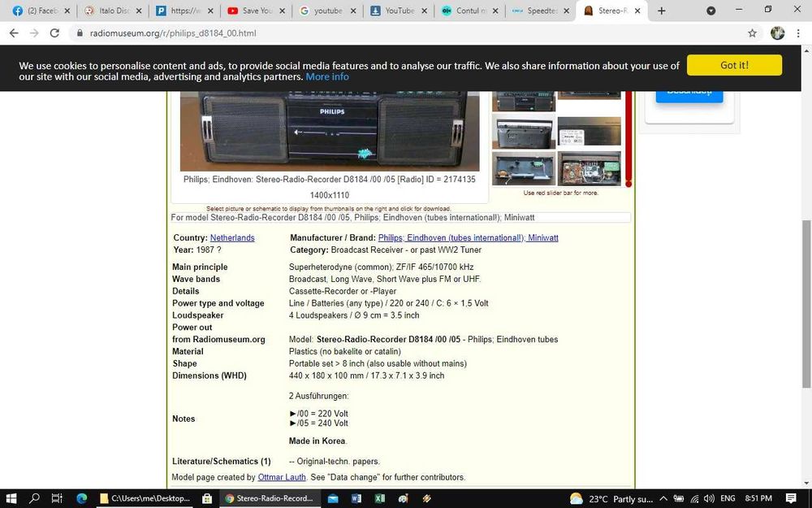Click the Got it! cookie button
Image resolution: width=812 pixels, height=508 pixels.
[734, 65]
